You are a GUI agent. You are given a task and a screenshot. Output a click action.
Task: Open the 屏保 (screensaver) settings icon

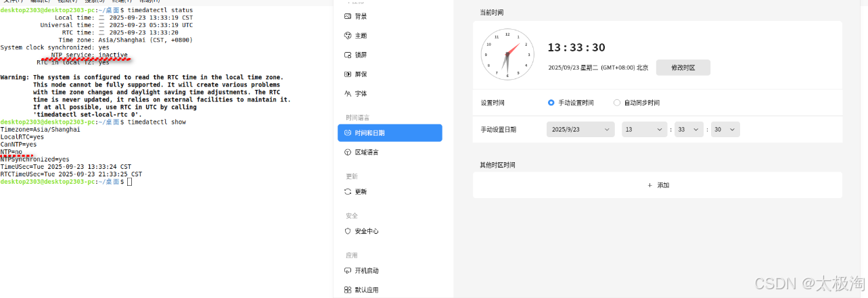348,74
